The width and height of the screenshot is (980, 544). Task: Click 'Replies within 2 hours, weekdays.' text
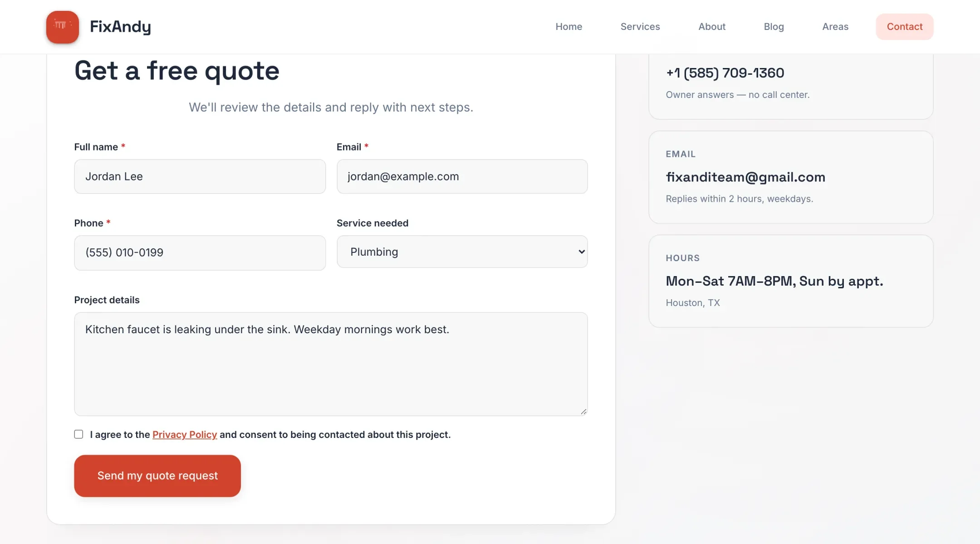point(740,199)
